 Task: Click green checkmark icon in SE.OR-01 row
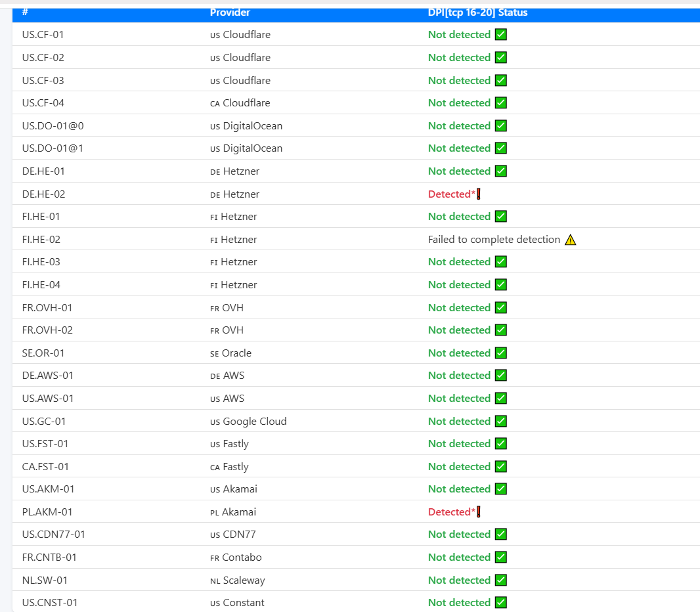coord(501,353)
